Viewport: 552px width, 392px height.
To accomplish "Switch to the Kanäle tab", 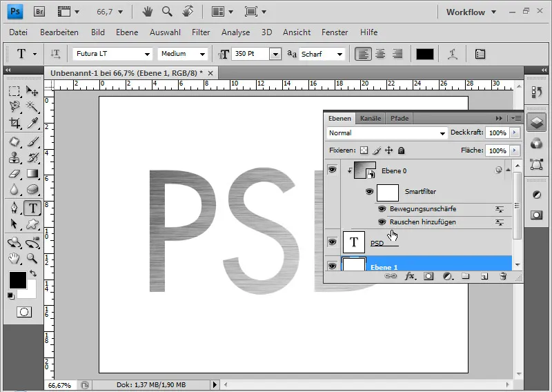I will click(x=371, y=118).
